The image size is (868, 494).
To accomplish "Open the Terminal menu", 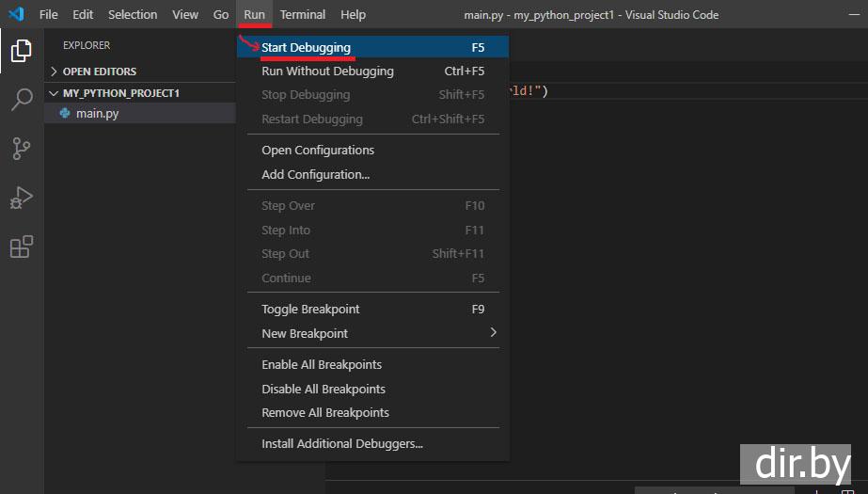I will pyautogui.click(x=302, y=14).
